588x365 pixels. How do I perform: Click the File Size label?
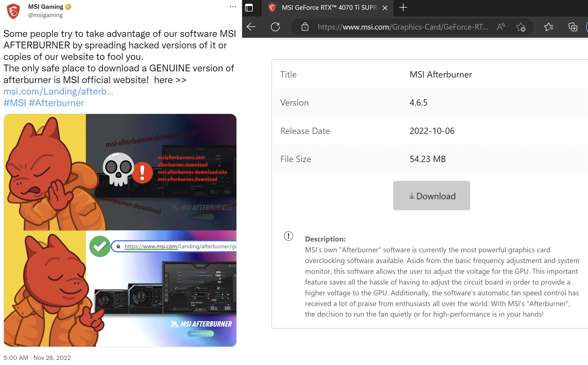pos(296,159)
